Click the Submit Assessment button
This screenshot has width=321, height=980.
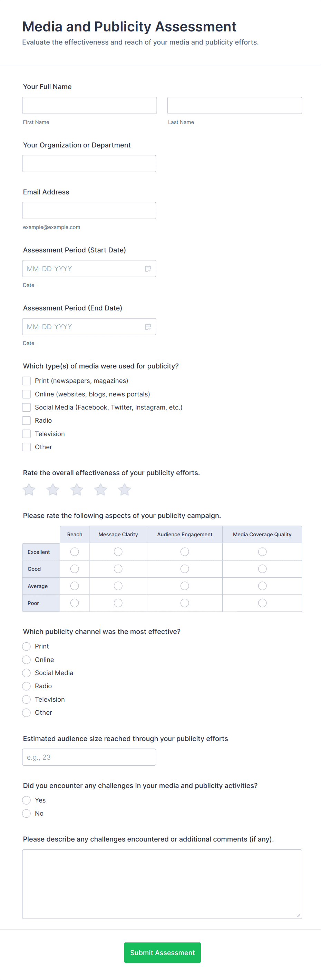pyautogui.click(x=163, y=953)
